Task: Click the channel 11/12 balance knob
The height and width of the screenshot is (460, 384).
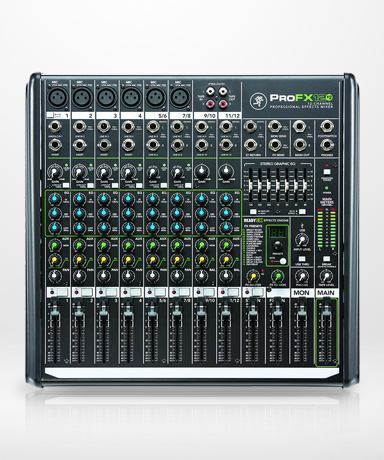Action: click(x=226, y=276)
